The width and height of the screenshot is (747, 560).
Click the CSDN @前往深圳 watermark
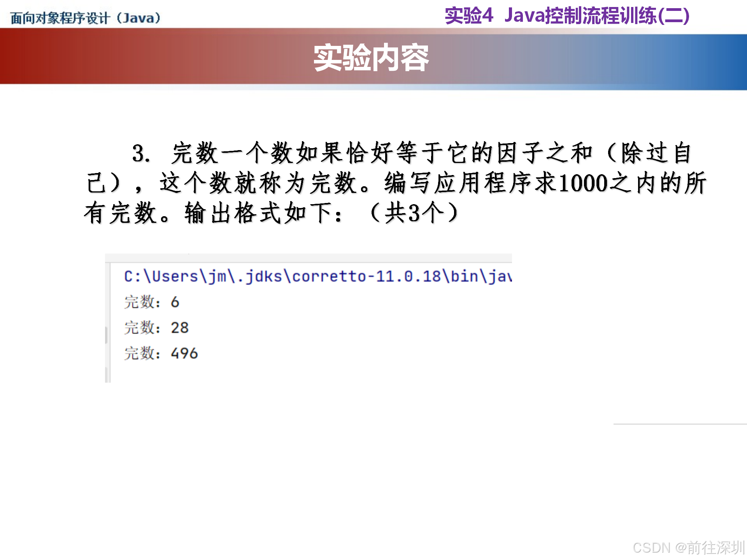click(688, 548)
